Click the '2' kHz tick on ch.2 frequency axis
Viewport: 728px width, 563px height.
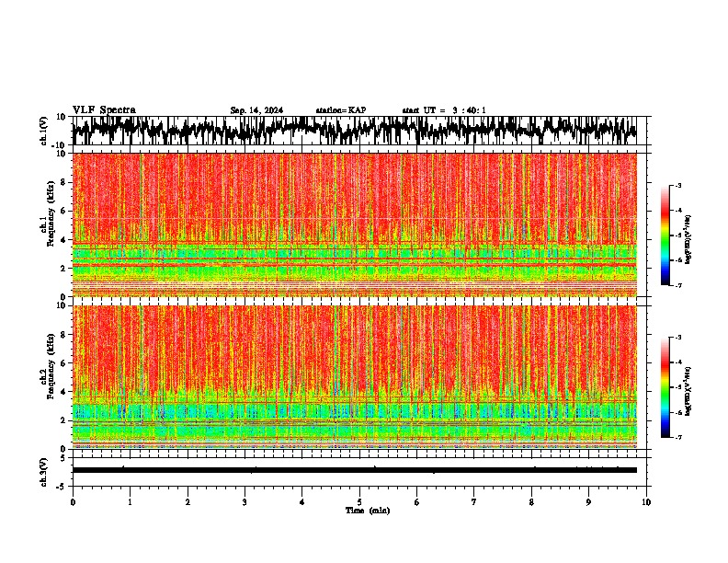tap(63, 420)
